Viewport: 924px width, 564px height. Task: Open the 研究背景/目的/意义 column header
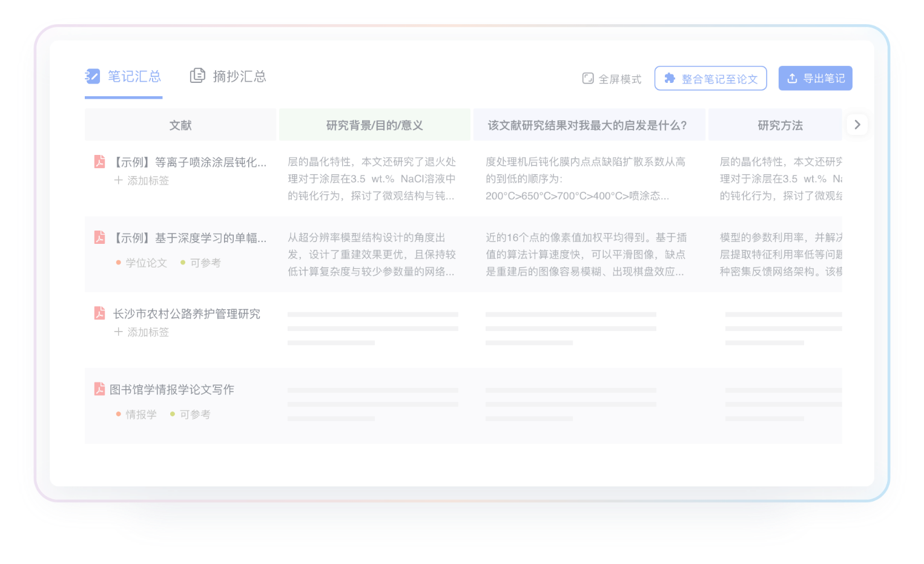point(374,125)
